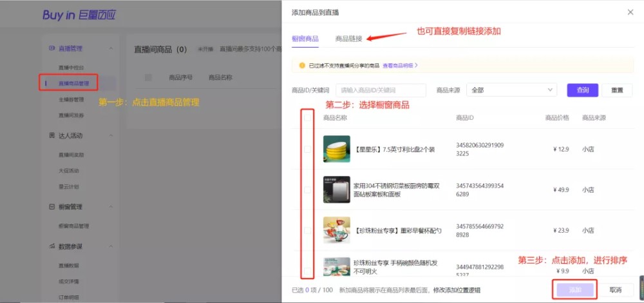Check the box for 家用304不锈钢切菜板
644x303 pixels.
point(307,190)
